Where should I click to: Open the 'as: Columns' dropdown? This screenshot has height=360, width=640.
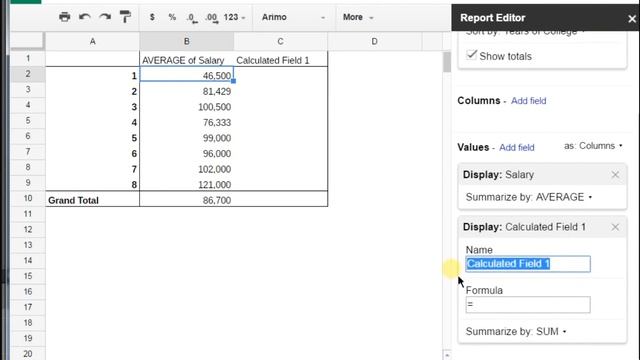click(593, 146)
